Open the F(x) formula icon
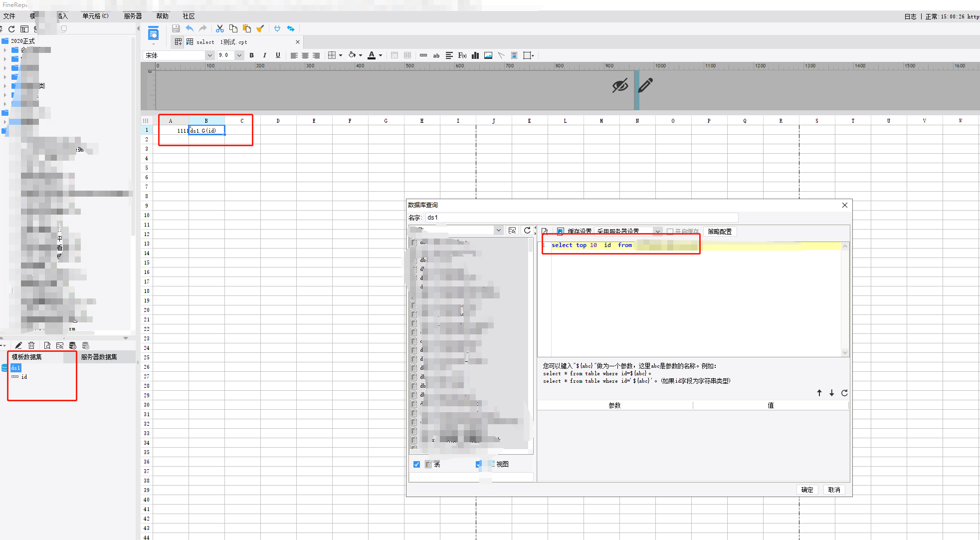This screenshot has width=980, height=540. click(x=462, y=55)
